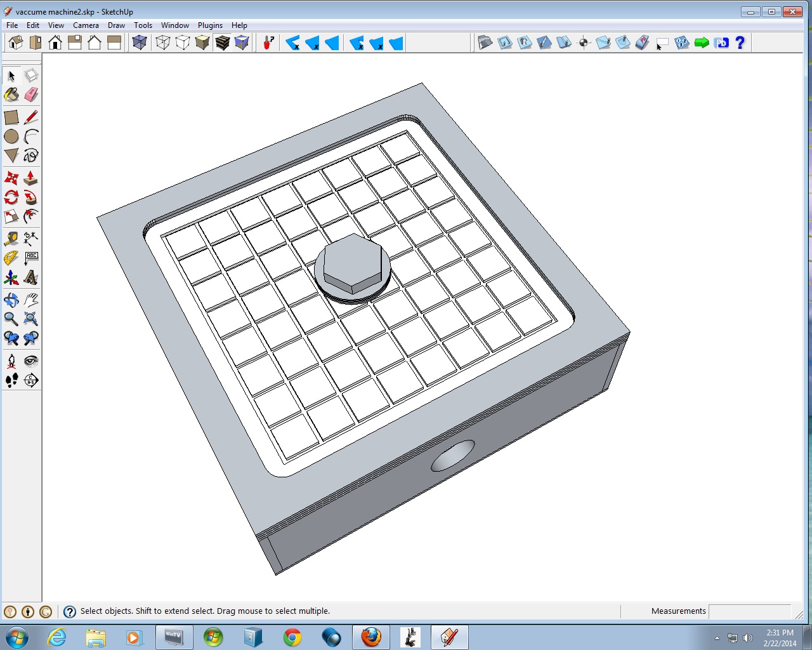
Task: Toggle X-ray face style
Action: [x=139, y=43]
